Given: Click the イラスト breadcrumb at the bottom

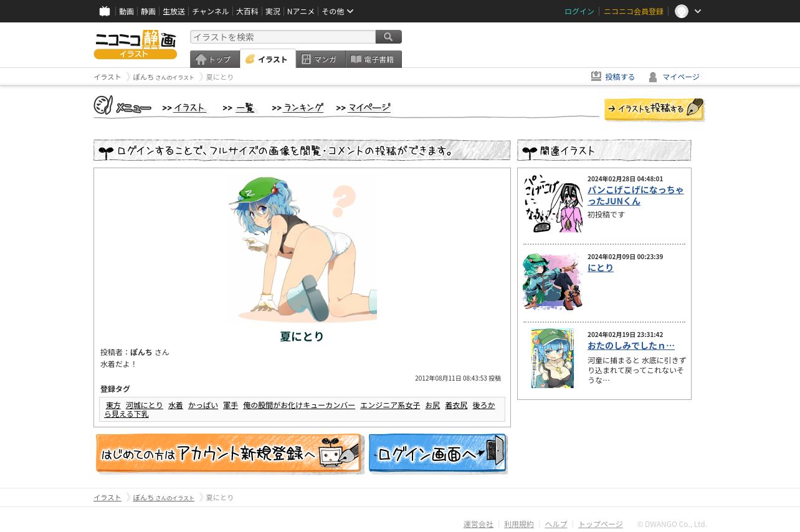Looking at the screenshot, I should [107, 498].
